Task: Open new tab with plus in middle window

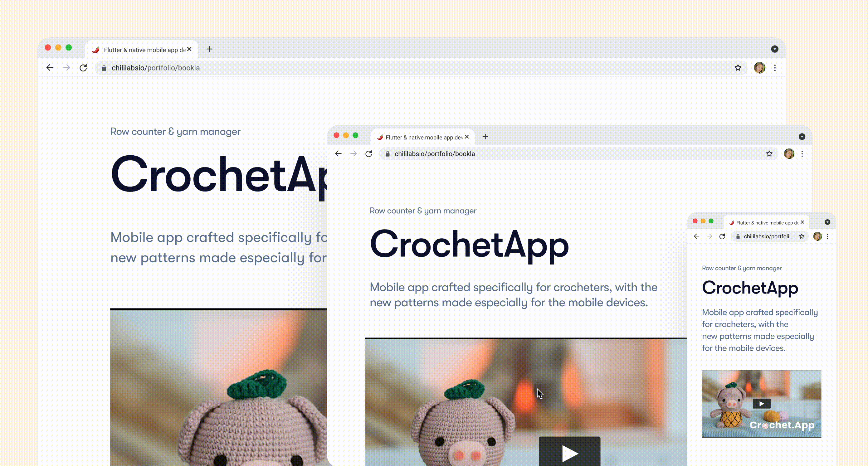Action: tap(485, 137)
